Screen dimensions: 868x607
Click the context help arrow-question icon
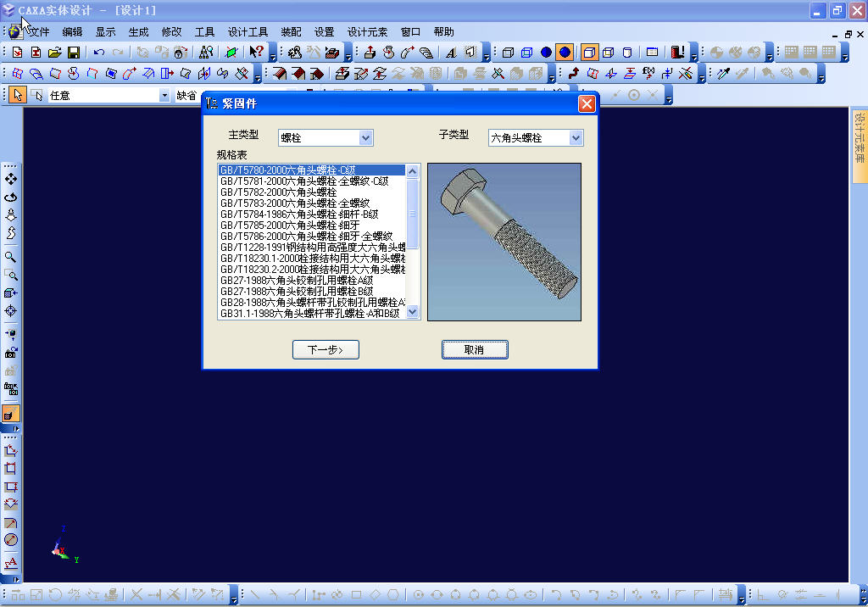[256, 52]
